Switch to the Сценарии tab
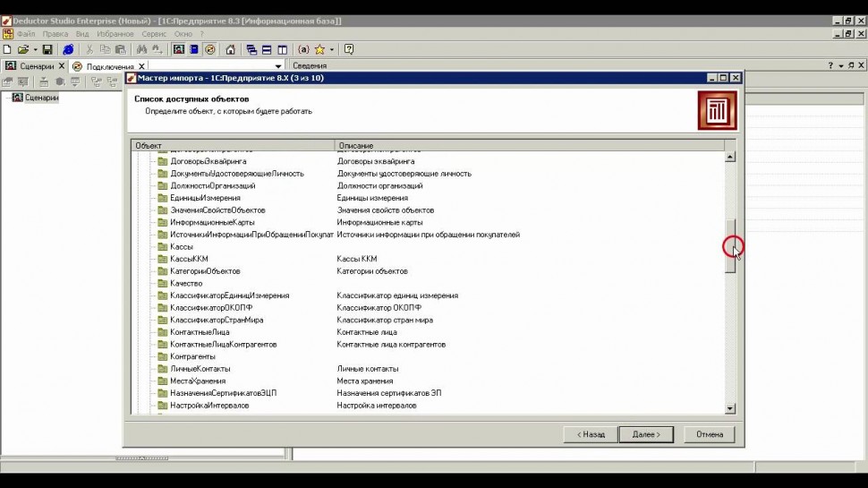Screen dimensions: 868x488 point(34,66)
